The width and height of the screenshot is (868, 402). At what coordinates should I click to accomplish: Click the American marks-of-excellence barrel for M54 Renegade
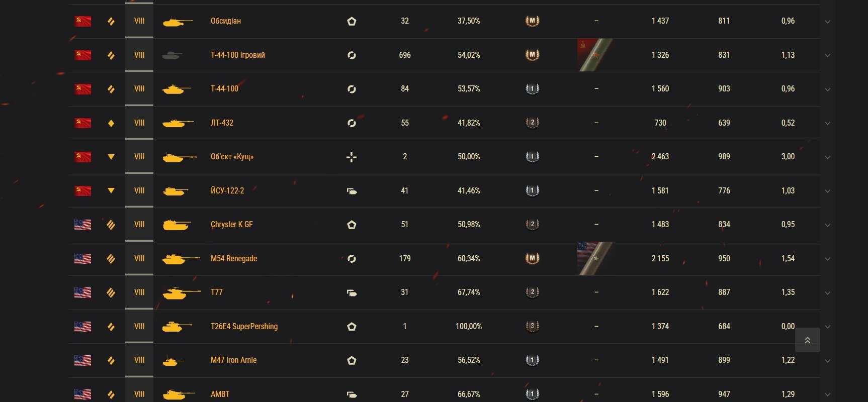click(595, 259)
